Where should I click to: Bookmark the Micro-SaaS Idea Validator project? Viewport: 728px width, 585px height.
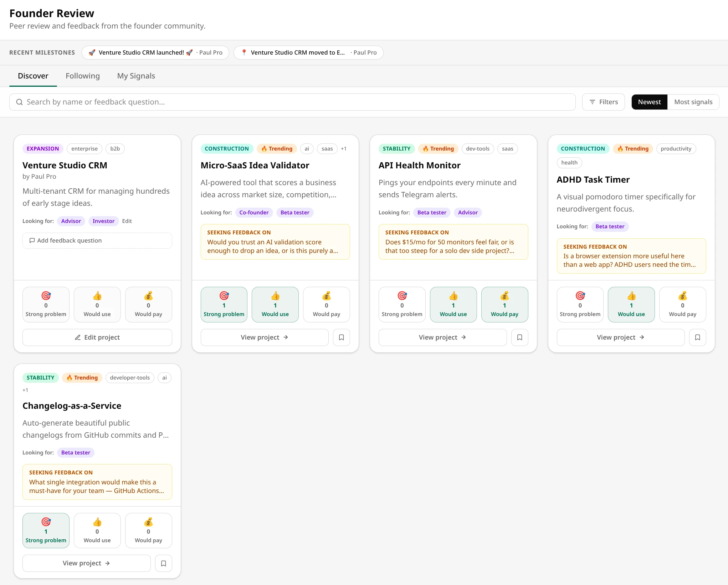point(341,337)
